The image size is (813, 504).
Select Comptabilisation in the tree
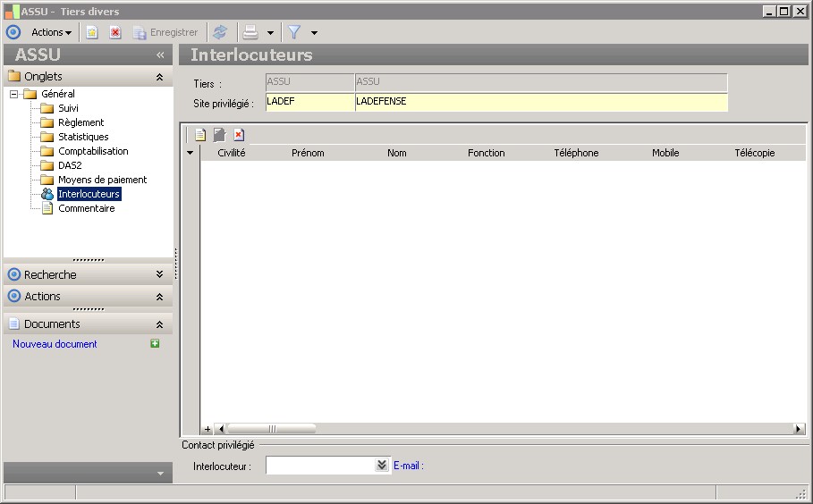tap(93, 151)
